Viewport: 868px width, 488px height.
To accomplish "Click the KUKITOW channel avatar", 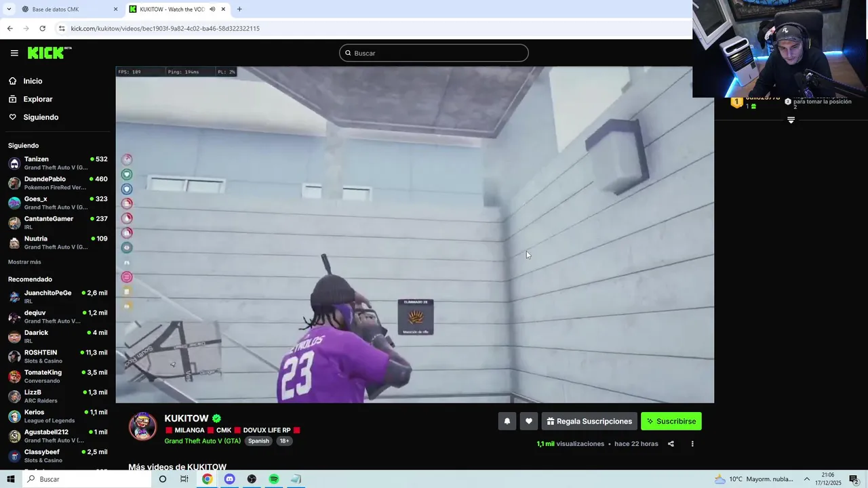I will (x=142, y=426).
